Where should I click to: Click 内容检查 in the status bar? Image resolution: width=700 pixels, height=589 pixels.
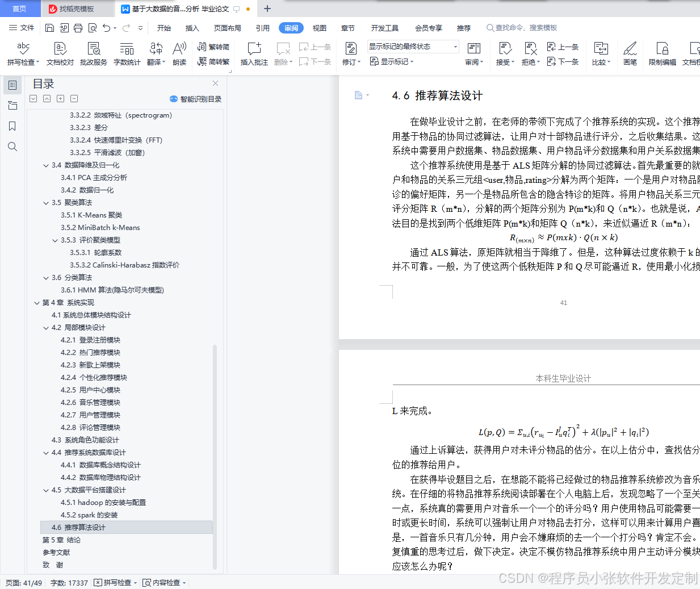(165, 583)
